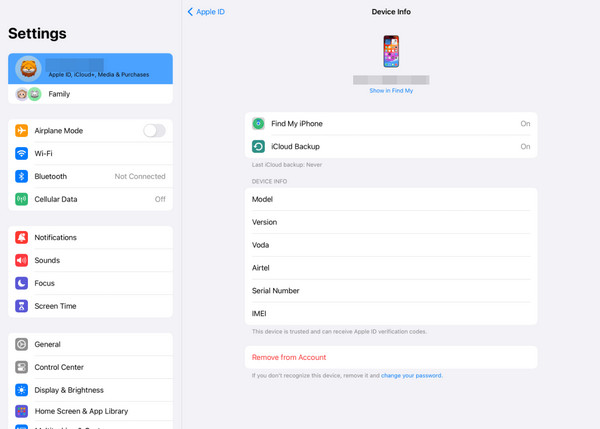Click the Airtel row
Image resolution: width=600 pixels, height=429 pixels.
pyautogui.click(x=391, y=268)
